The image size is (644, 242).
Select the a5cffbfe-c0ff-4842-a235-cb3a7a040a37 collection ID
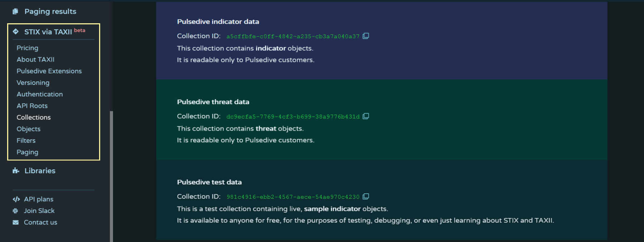[293, 36]
